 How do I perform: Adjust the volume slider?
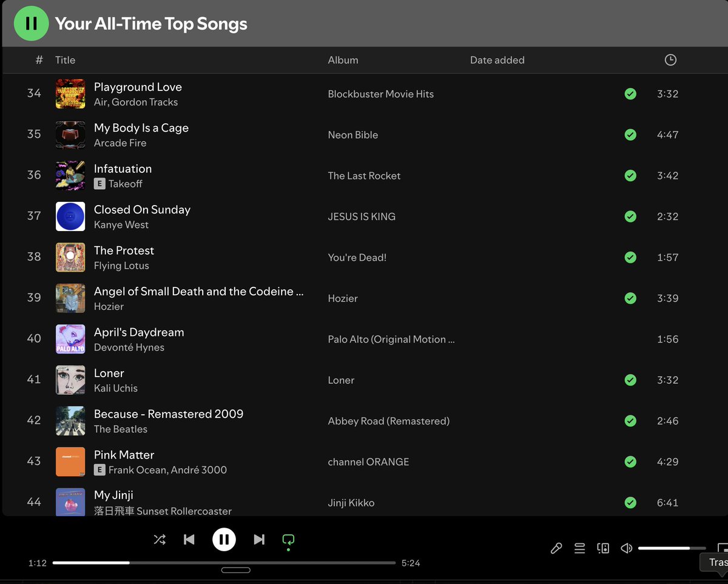pos(672,548)
